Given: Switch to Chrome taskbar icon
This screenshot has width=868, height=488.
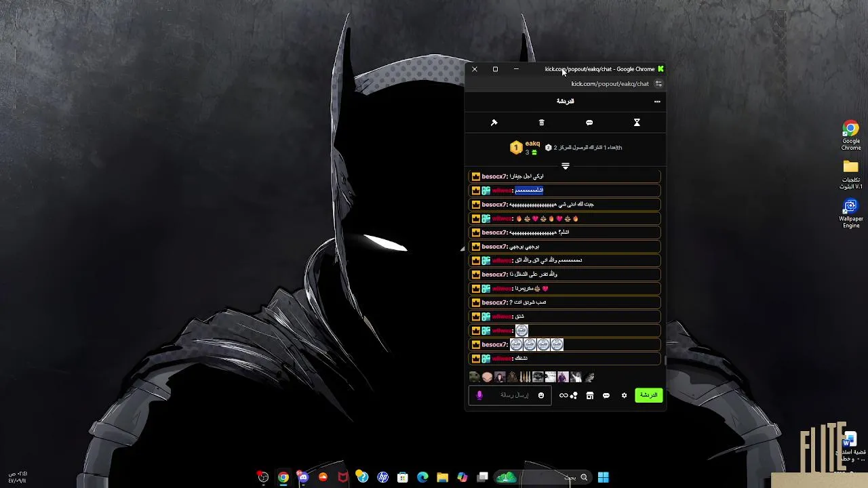Looking at the screenshot, I should [283, 477].
